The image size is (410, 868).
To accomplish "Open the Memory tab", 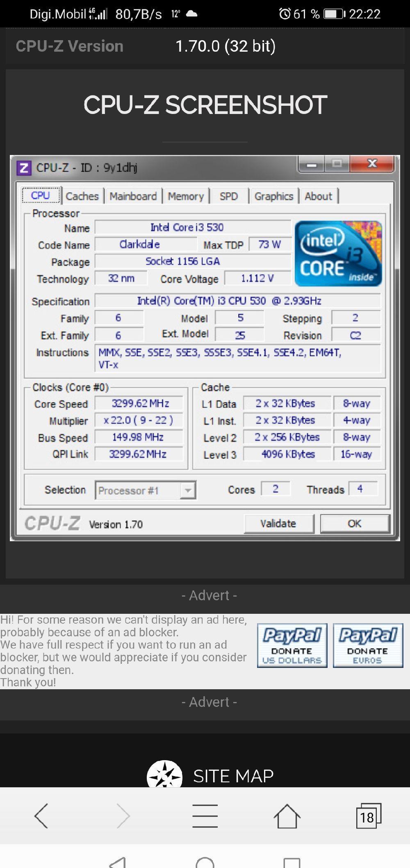I will tap(186, 196).
